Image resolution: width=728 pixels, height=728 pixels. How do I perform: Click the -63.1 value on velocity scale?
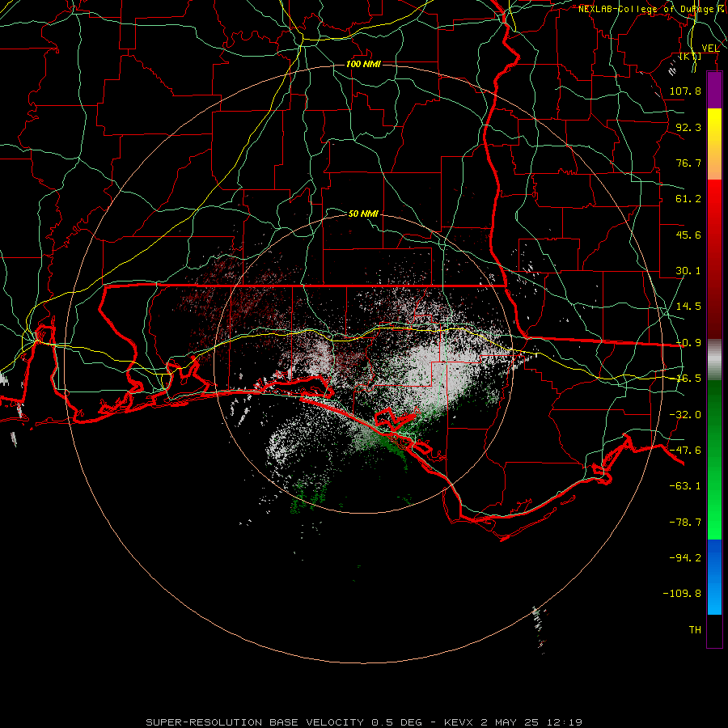[685, 486]
